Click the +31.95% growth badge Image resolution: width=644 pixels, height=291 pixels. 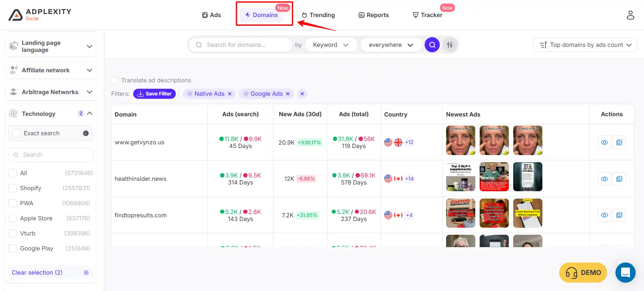click(307, 215)
